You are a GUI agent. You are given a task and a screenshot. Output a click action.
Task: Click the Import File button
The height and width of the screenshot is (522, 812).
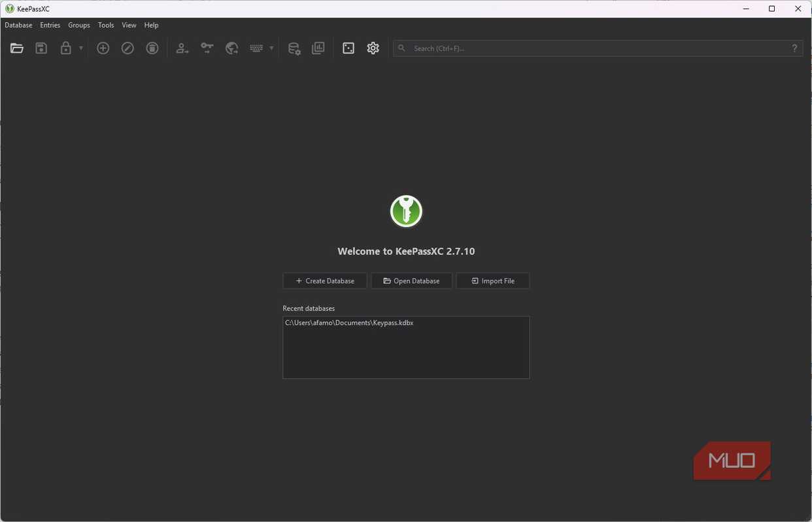point(493,281)
